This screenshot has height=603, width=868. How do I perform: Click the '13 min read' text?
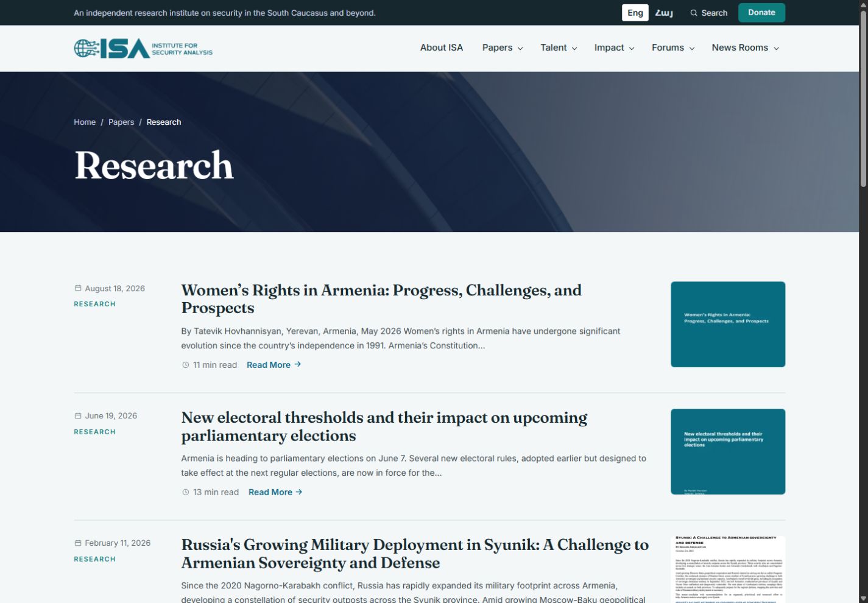(216, 492)
